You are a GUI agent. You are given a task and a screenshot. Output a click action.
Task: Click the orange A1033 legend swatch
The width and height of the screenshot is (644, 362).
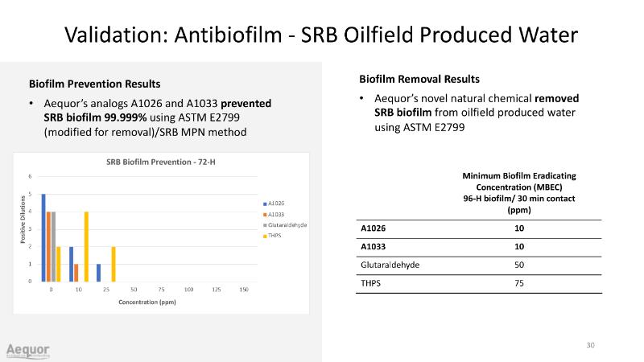[x=265, y=214]
